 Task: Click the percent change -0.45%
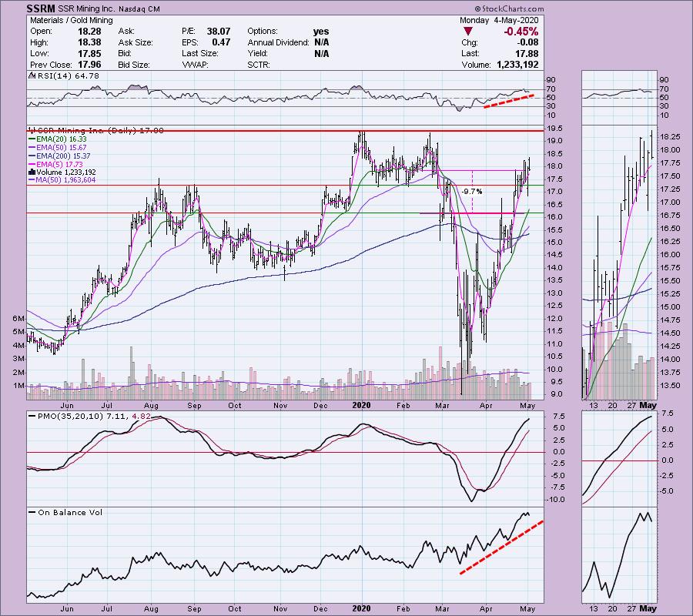point(521,32)
